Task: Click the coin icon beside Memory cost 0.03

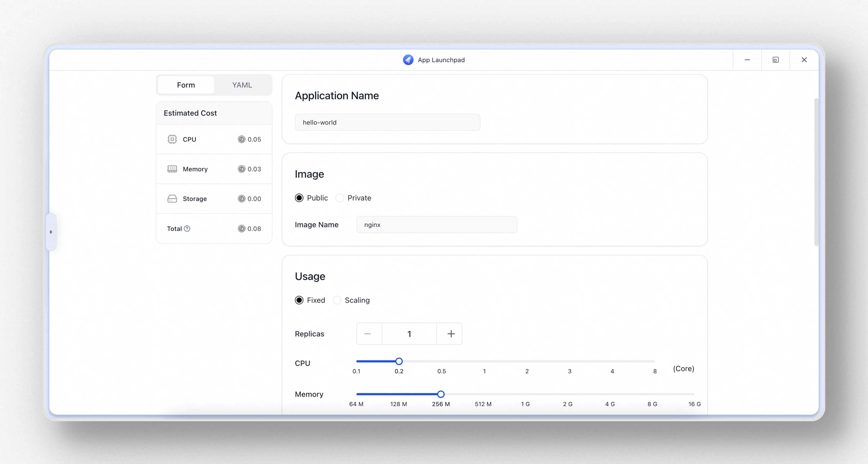Action: (x=241, y=169)
